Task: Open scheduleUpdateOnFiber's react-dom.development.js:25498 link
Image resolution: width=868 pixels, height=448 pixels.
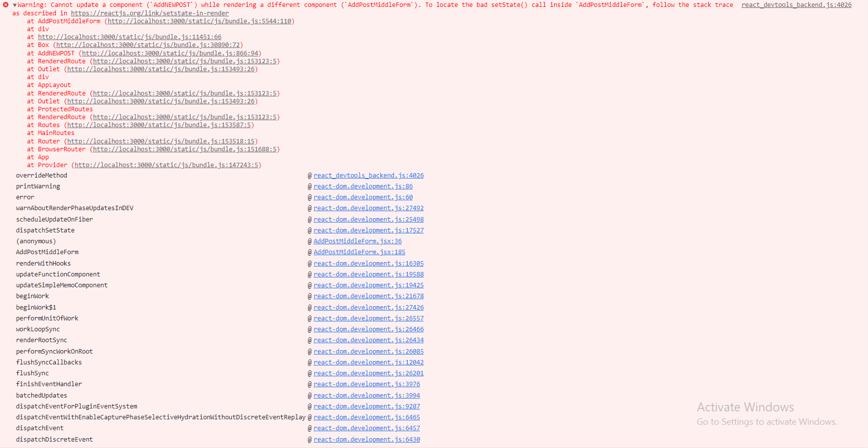Action: 369,220
